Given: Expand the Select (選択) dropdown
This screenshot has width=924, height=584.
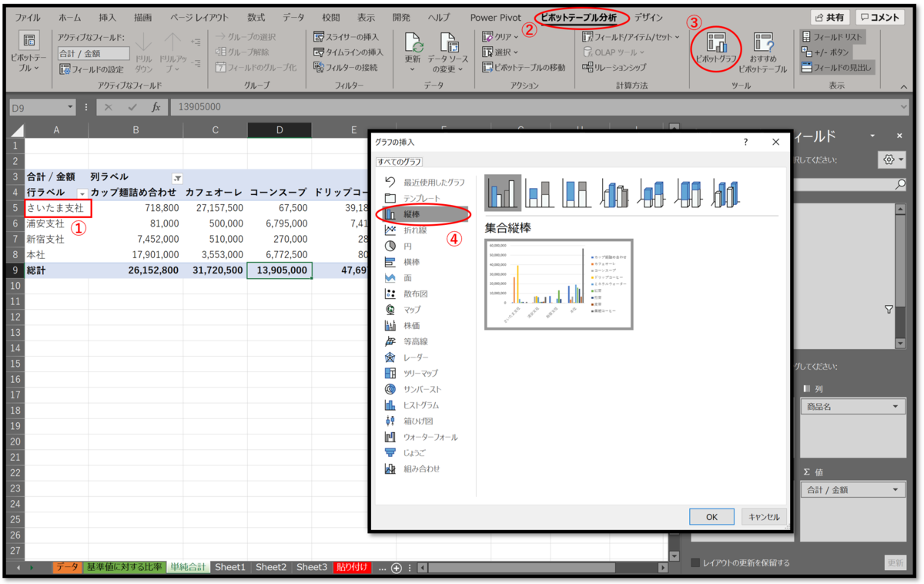Looking at the screenshot, I should coord(500,52).
